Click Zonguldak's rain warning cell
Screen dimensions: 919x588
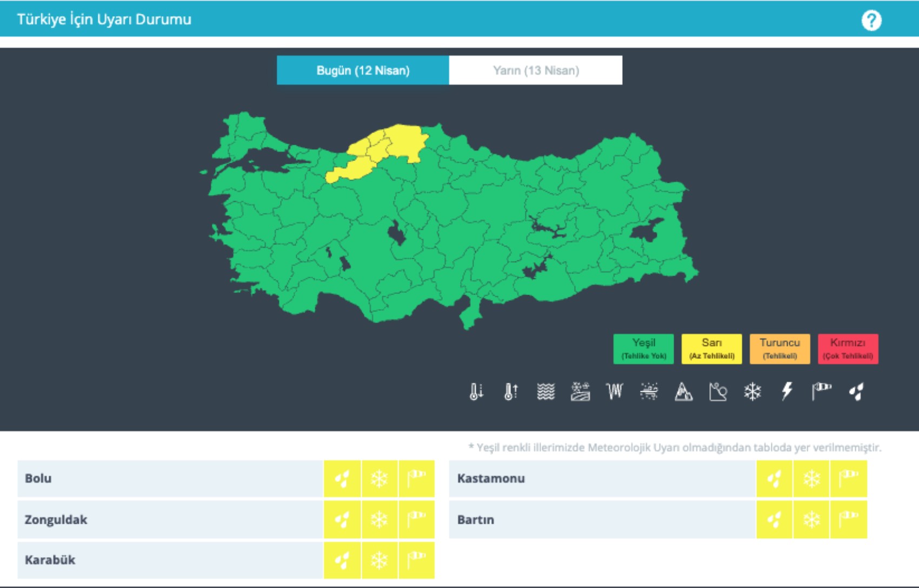[x=342, y=519]
